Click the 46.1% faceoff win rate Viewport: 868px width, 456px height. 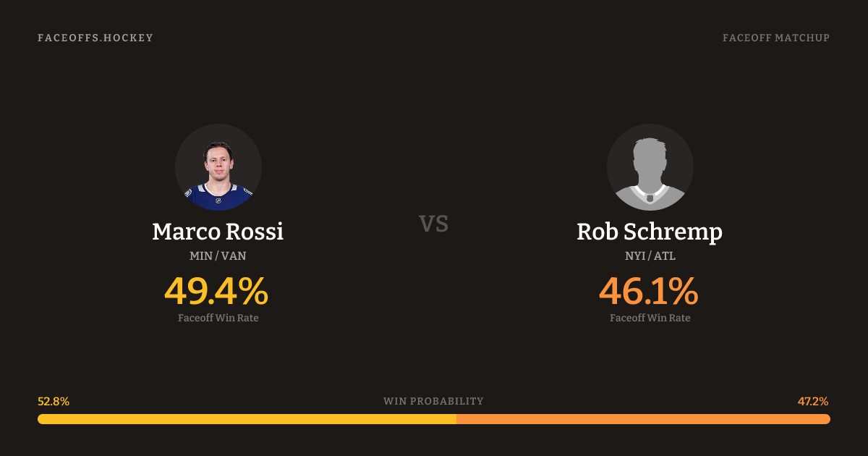pyautogui.click(x=649, y=291)
